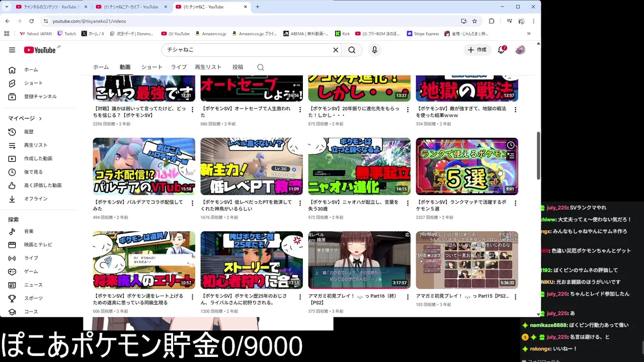Open options menu for アマガミ Part16 video
The image size is (644, 362).
tap(408, 297)
